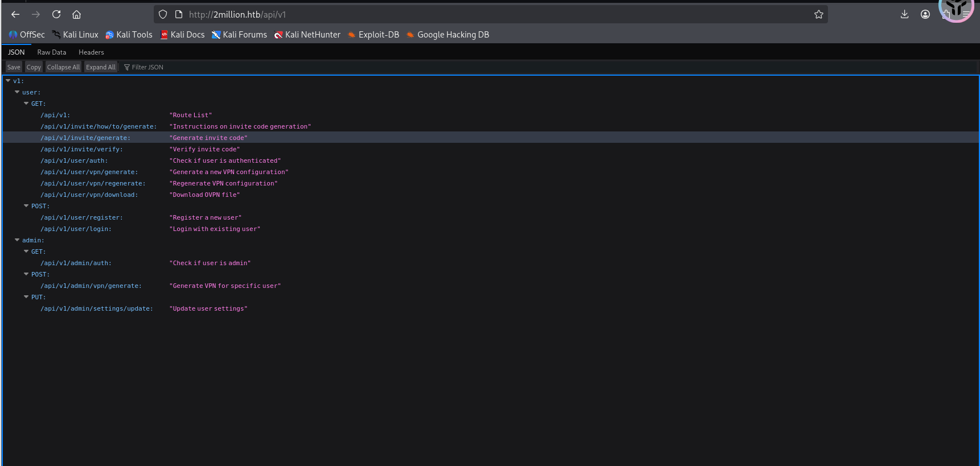Bookmark this page with the star icon
980x466 pixels.
[x=818, y=14]
